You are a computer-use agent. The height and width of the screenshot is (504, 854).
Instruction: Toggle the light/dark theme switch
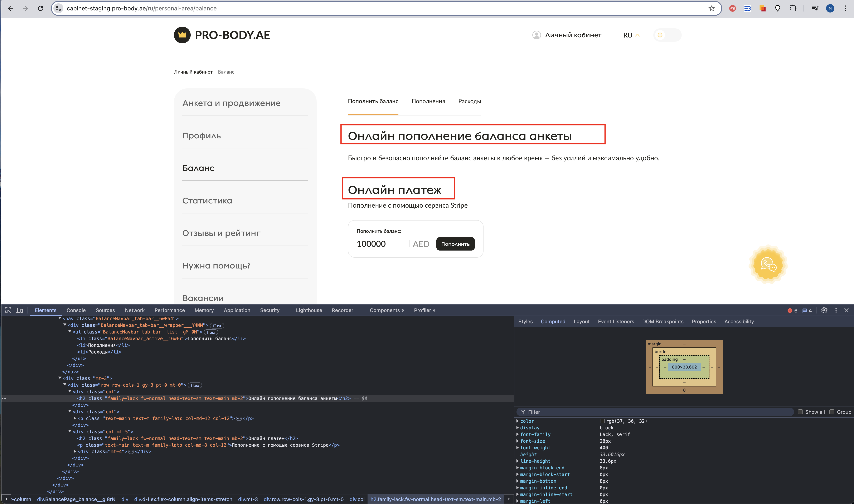(x=667, y=35)
